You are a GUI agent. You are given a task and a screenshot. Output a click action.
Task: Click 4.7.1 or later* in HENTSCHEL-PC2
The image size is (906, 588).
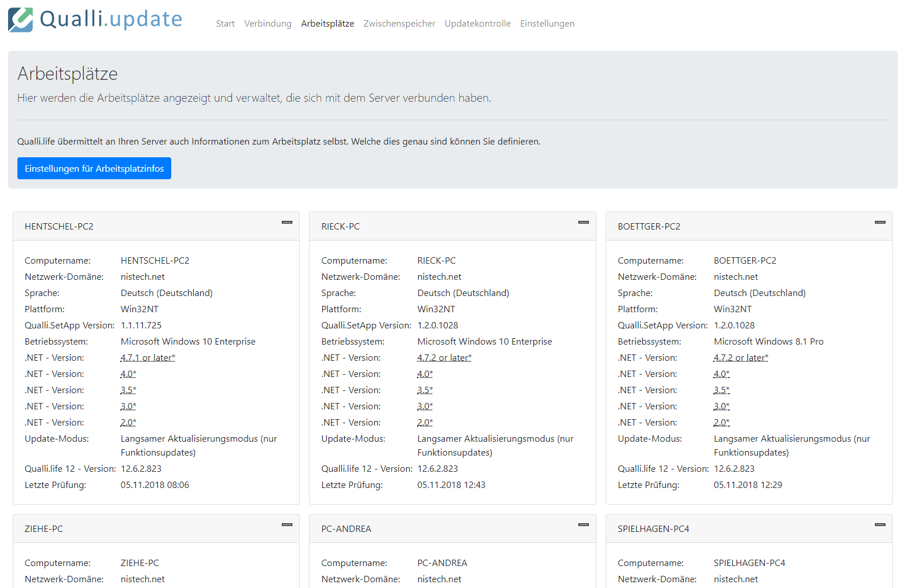tap(148, 358)
